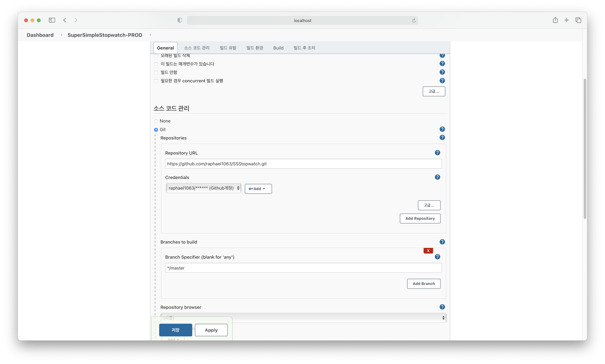Click help icon next to Repository URL
Screen dimensions: 605x364
point(437,153)
